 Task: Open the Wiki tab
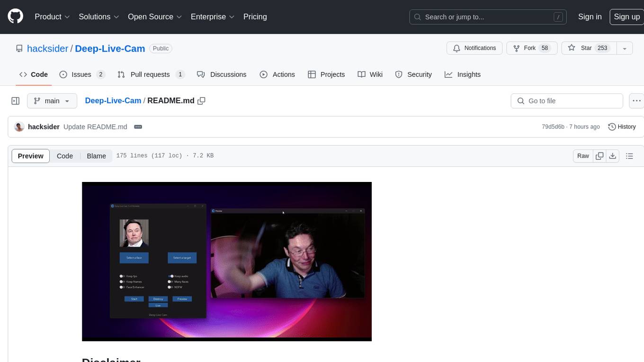(370, 74)
